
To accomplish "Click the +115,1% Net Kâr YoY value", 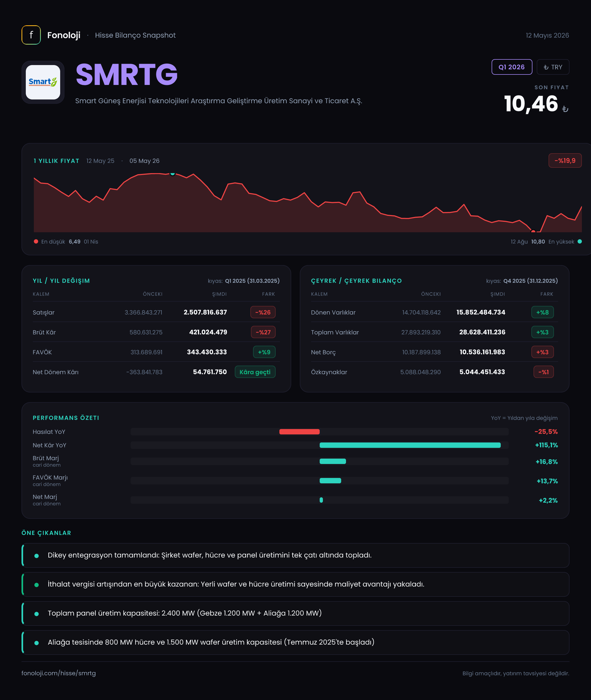I will (546, 445).
